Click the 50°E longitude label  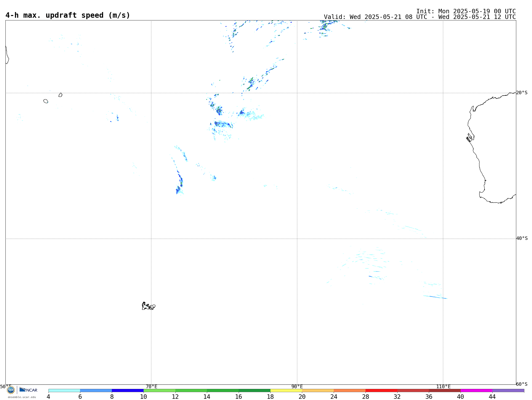tap(6, 387)
